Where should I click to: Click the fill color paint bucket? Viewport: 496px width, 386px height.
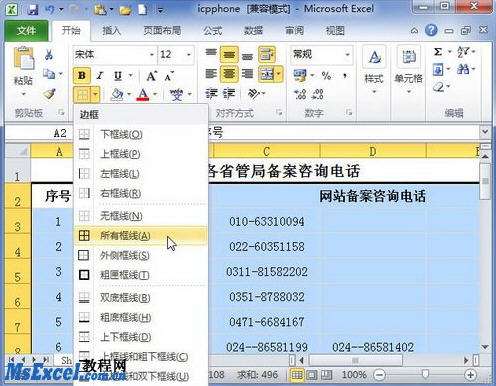[x=117, y=95]
